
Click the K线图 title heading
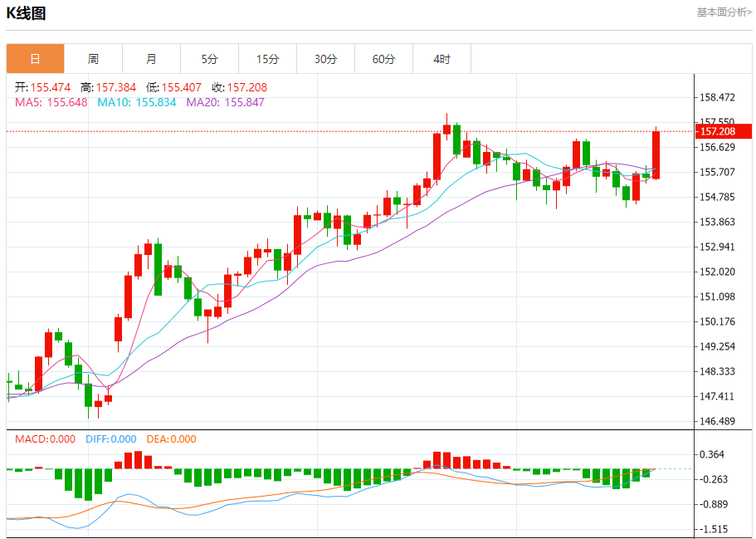[27, 13]
